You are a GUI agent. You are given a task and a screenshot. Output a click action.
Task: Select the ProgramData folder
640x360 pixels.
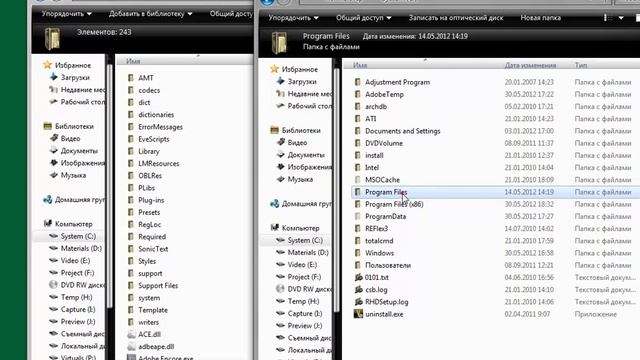click(385, 217)
